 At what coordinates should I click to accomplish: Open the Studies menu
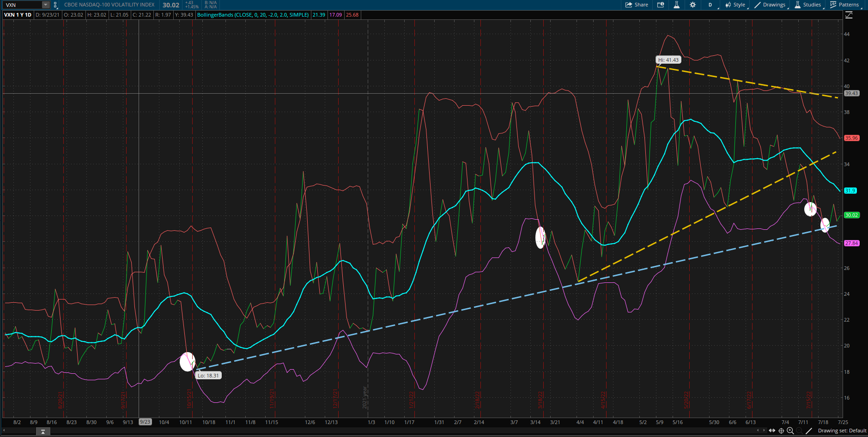[808, 5]
